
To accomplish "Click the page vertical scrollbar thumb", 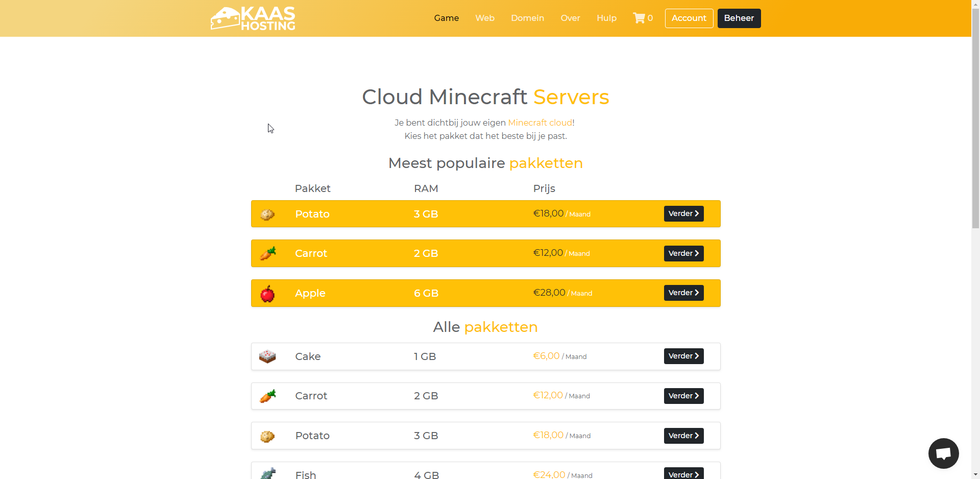I will tap(975, 117).
